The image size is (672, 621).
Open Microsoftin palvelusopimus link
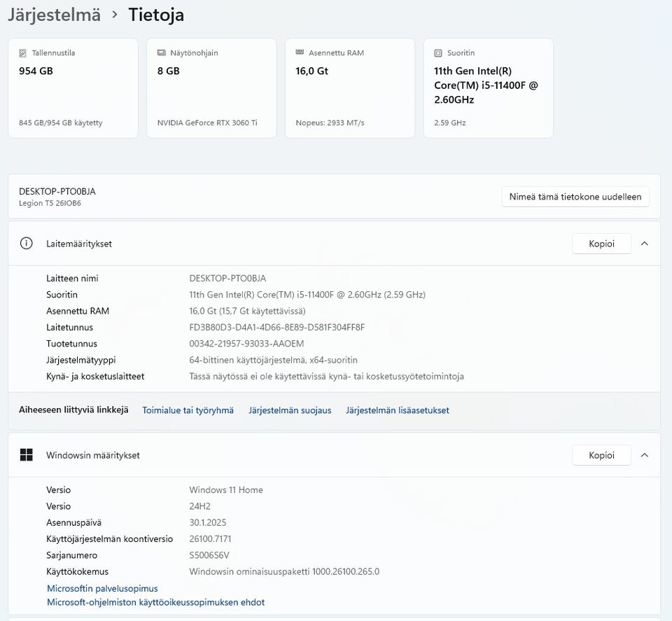pos(102,589)
